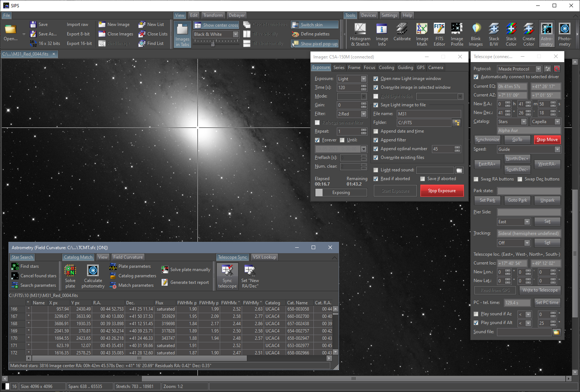
Task: Click Calculate photometry icon
Action: pos(93,276)
